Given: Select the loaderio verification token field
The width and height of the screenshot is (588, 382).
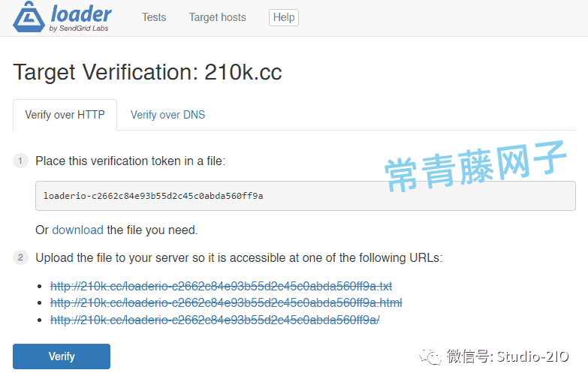Looking at the screenshot, I should pyautogui.click(x=305, y=196).
